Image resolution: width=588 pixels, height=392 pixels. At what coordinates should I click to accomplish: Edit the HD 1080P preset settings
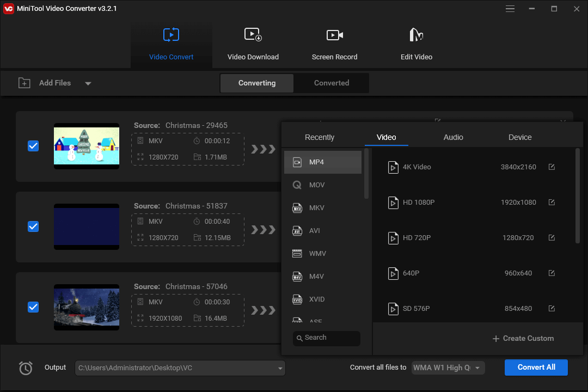tap(552, 202)
